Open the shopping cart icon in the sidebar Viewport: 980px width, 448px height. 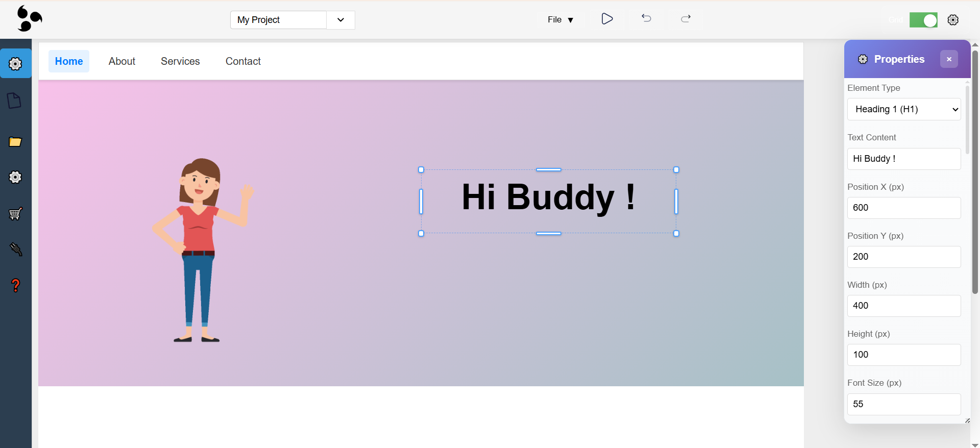click(15, 213)
